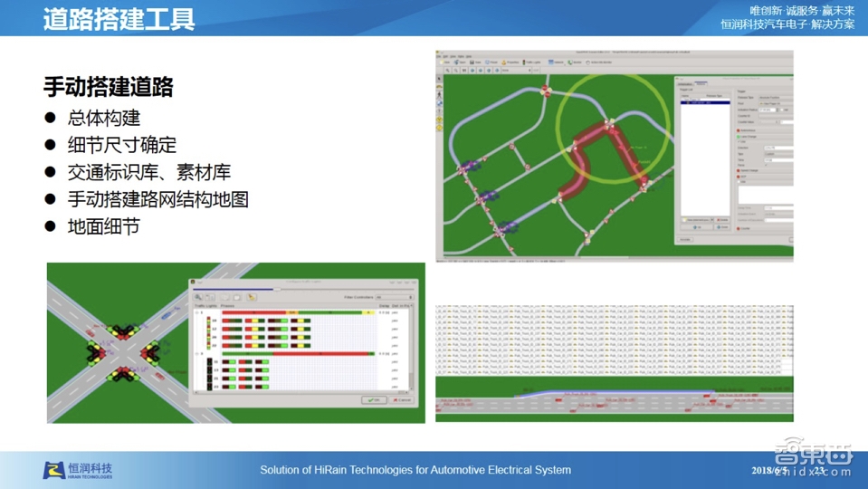Collapse traffic light controller 1 group
This screenshot has height=489, width=868.
198,313
